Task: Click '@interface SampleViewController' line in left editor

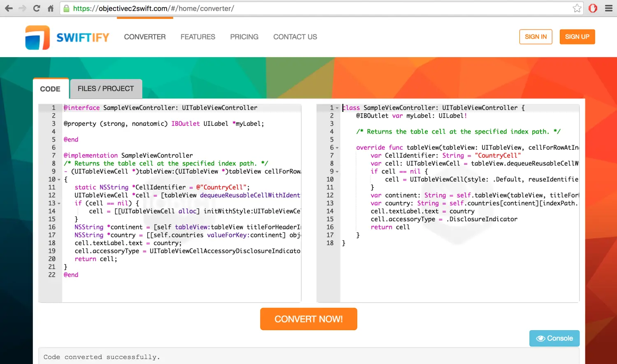Action: tap(160, 108)
